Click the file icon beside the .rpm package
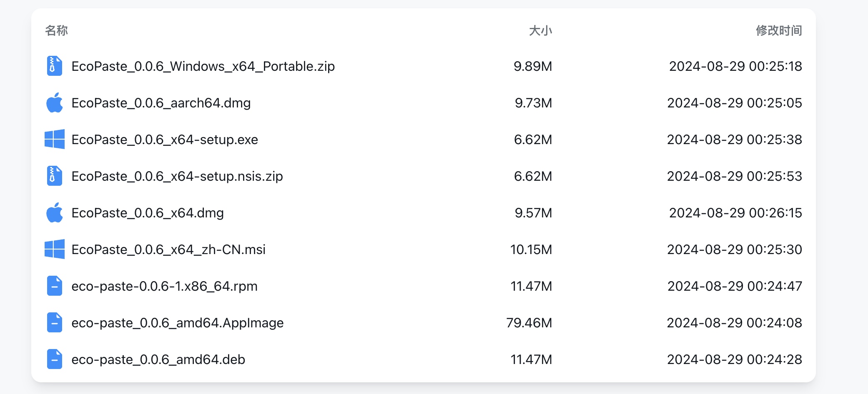Image resolution: width=868 pixels, height=394 pixels. coord(54,286)
